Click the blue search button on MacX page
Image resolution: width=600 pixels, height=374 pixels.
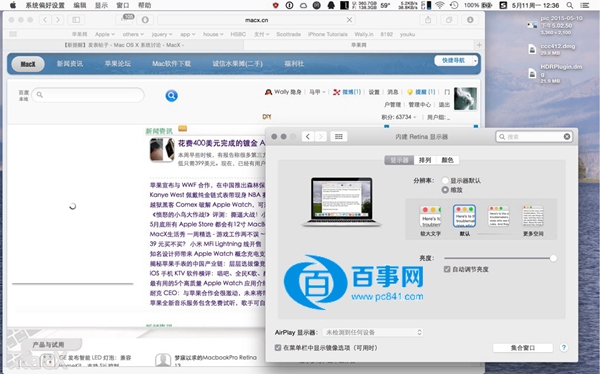171,95
